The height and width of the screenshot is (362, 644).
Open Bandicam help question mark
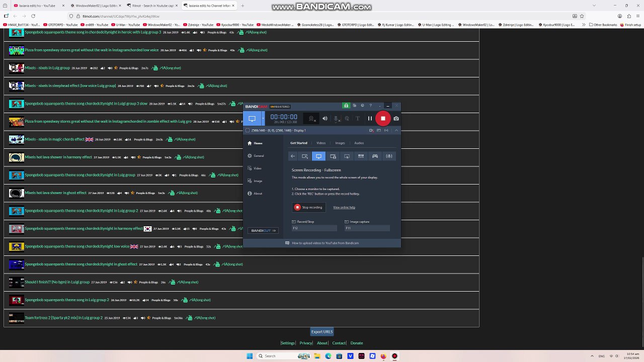tap(370, 106)
